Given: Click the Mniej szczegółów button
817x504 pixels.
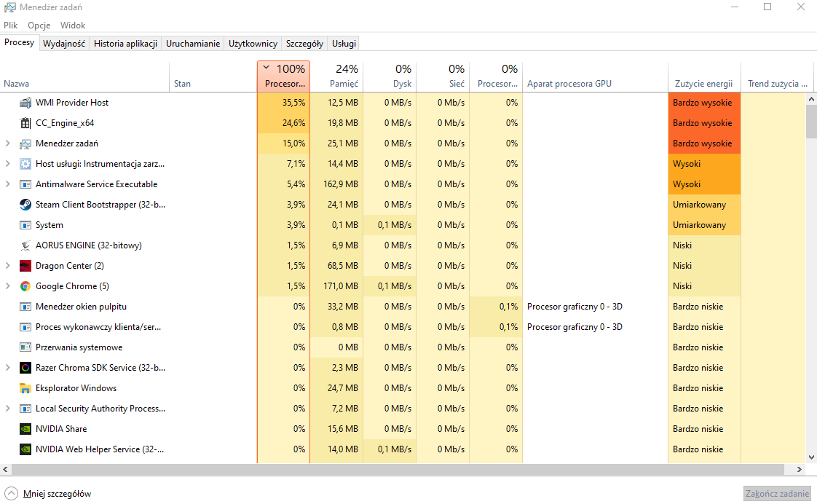Looking at the screenshot, I should pyautogui.click(x=48, y=493).
